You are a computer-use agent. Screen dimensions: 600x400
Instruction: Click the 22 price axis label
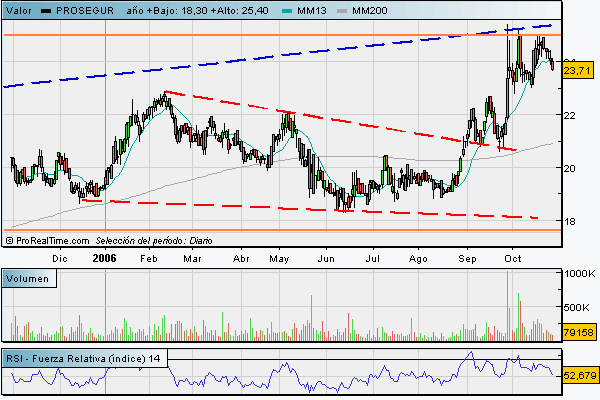coord(569,115)
